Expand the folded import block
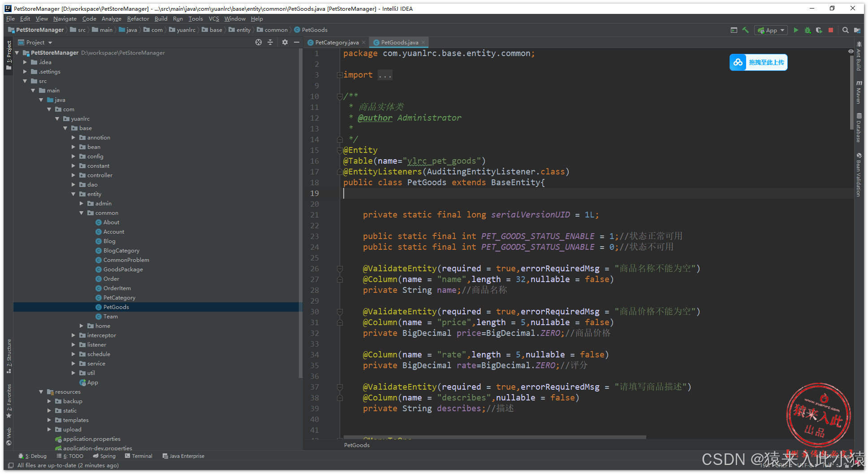 point(340,75)
